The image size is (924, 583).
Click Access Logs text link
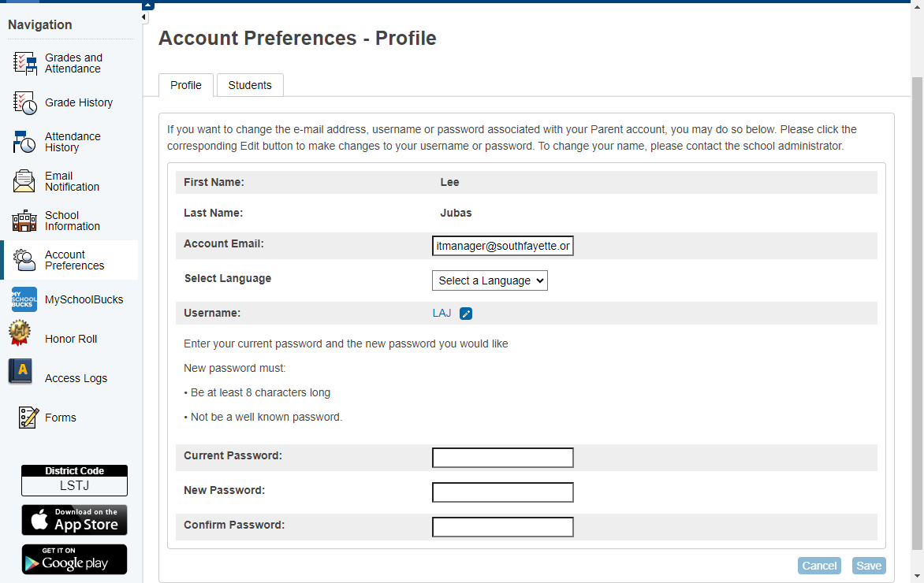[x=76, y=379]
